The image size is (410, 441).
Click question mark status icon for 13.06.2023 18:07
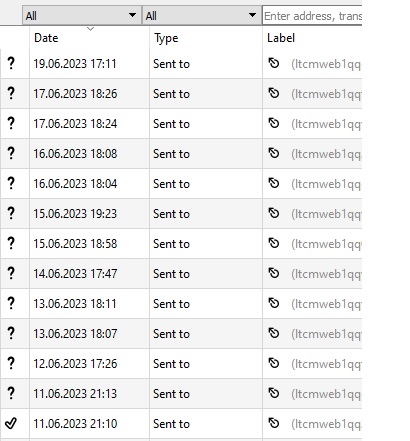point(11,333)
